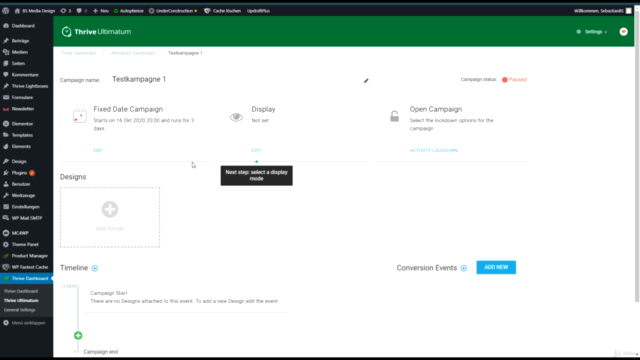This screenshot has width=640, height=360.
Task: Open the Settings dropdown in header
Action: tap(592, 32)
